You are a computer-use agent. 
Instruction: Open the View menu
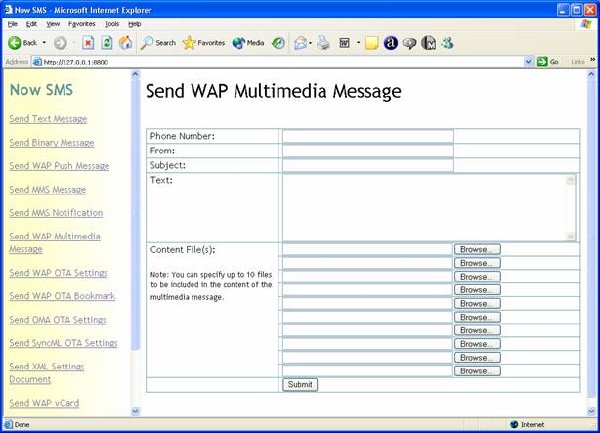click(53, 24)
